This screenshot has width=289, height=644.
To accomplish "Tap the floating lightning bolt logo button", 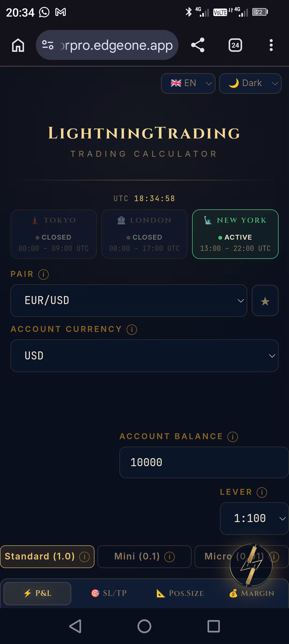I will [x=251, y=565].
